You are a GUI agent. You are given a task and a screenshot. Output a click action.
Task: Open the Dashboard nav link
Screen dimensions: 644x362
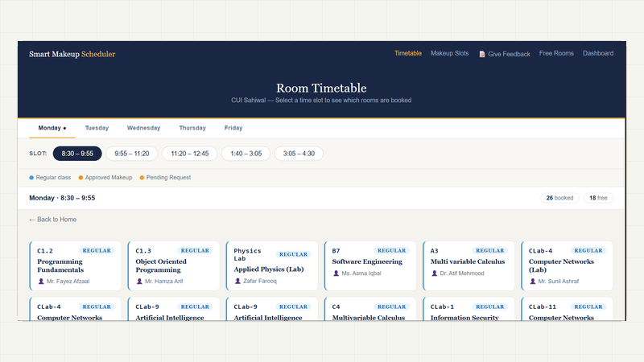tap(598, 53)
